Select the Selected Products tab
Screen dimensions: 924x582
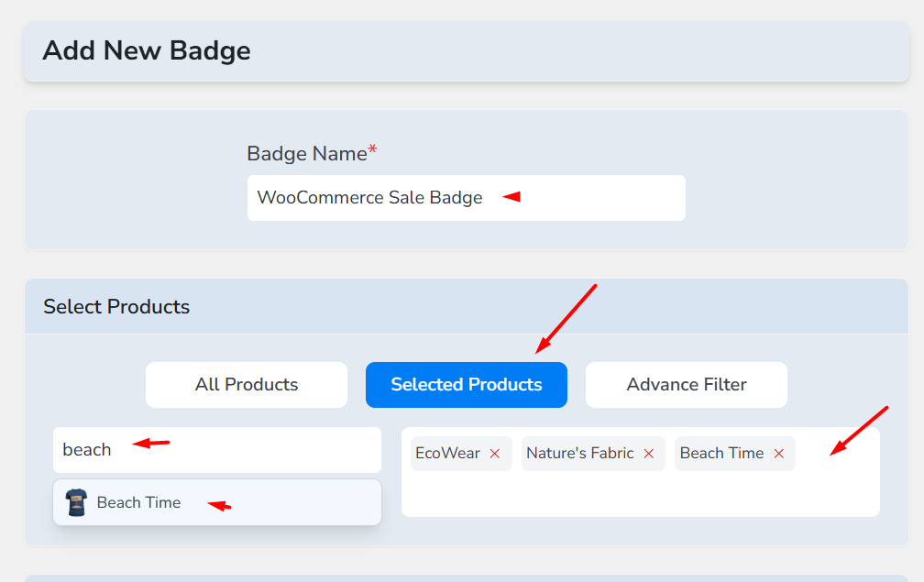coord(467,385)
